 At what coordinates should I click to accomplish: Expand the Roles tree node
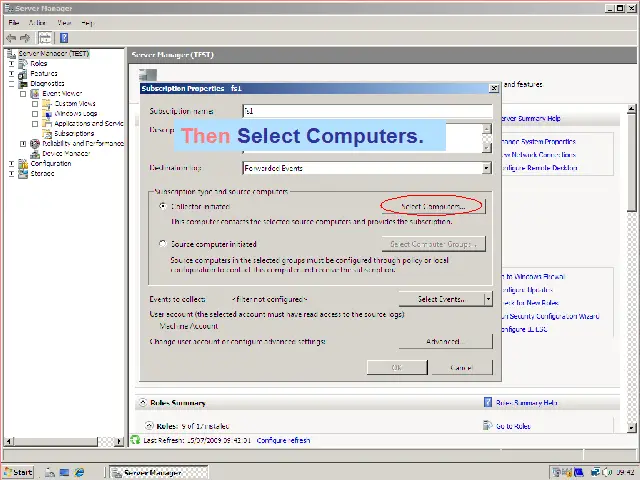[11, 64]
